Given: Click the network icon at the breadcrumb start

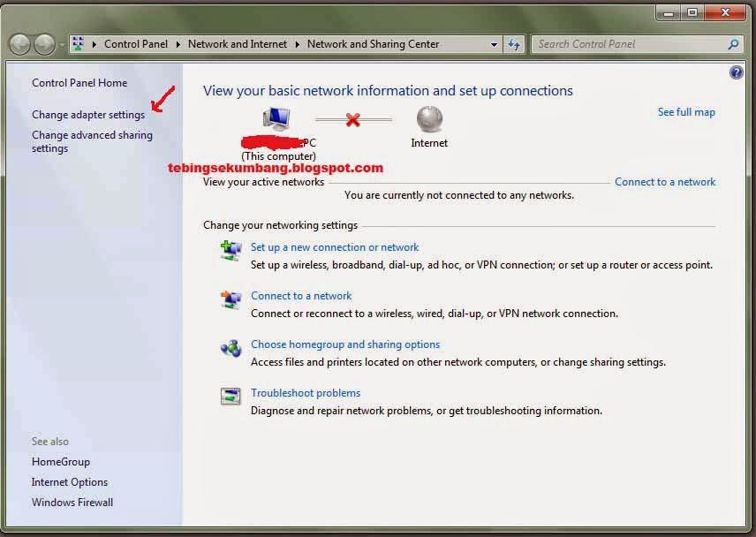Looking at the screenshot, I should (x=79, y=42).
